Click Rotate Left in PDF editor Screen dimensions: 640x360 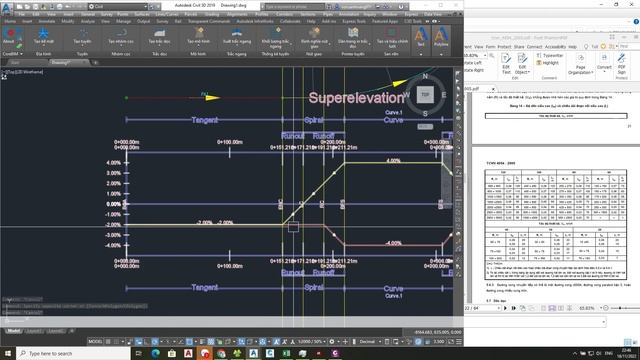(x=473, y=63)
